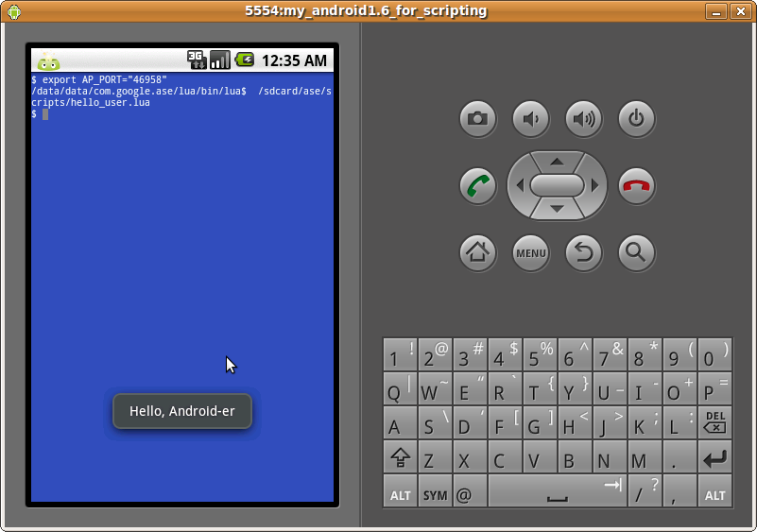Click the emulator back arrow button
Screen dimensions: 757x532
(584, 252)
